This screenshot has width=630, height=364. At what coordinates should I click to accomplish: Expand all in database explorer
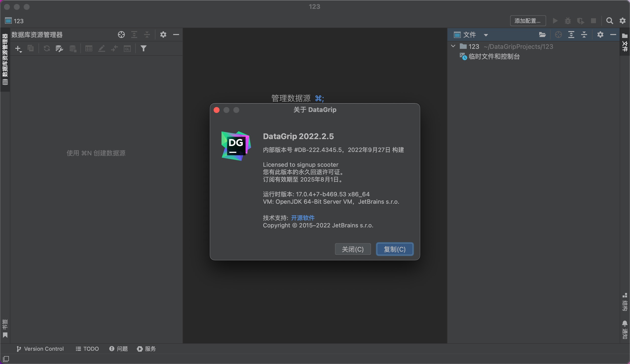(134, 35)
